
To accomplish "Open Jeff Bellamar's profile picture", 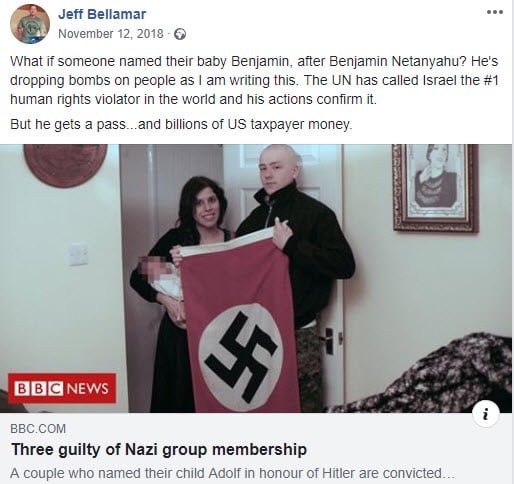I will [x=30, y=24].
